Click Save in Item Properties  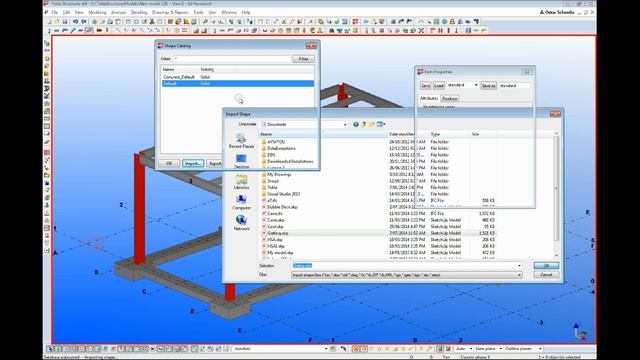click(425, 86)
